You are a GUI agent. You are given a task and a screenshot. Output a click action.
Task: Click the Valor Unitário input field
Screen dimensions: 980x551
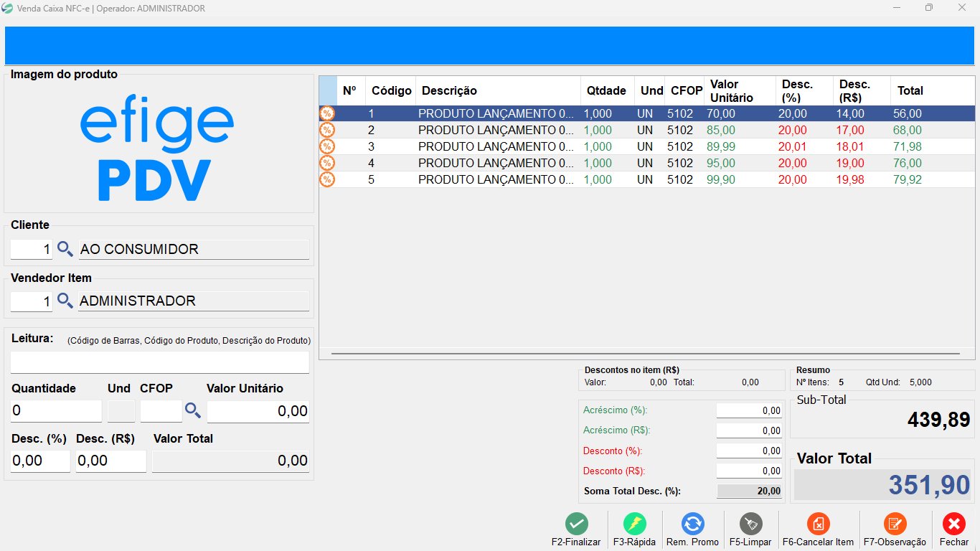coord(258,411)
